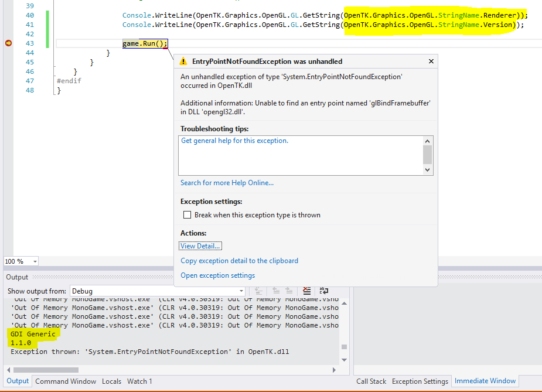Switch to the Output tab

coord(18,381)
